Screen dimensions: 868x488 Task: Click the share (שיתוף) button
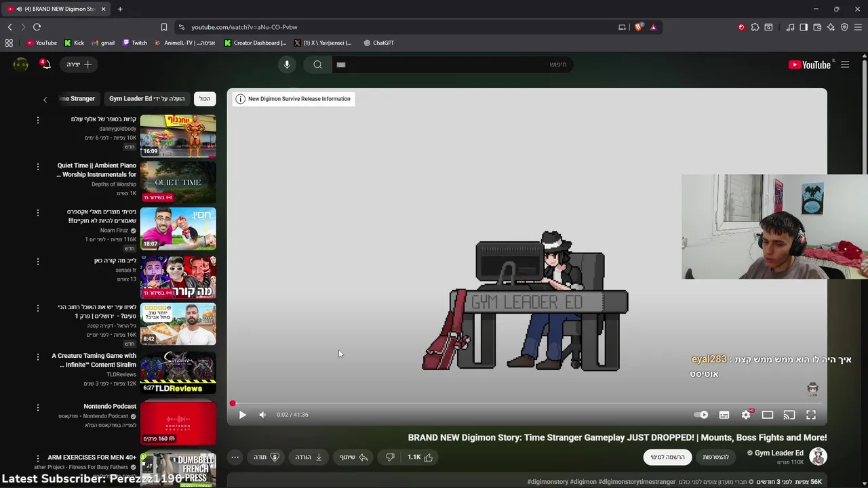(x=353, y=457)
